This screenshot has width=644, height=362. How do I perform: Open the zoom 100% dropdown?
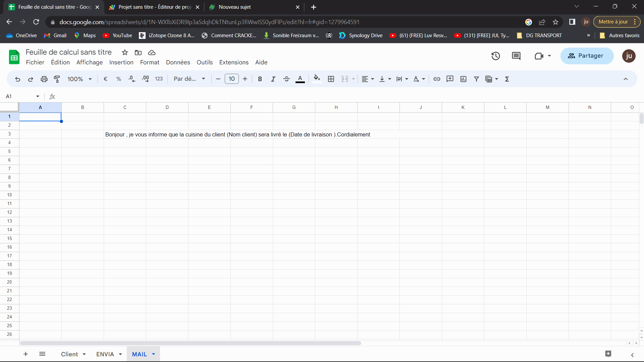[x=79, y=79]
